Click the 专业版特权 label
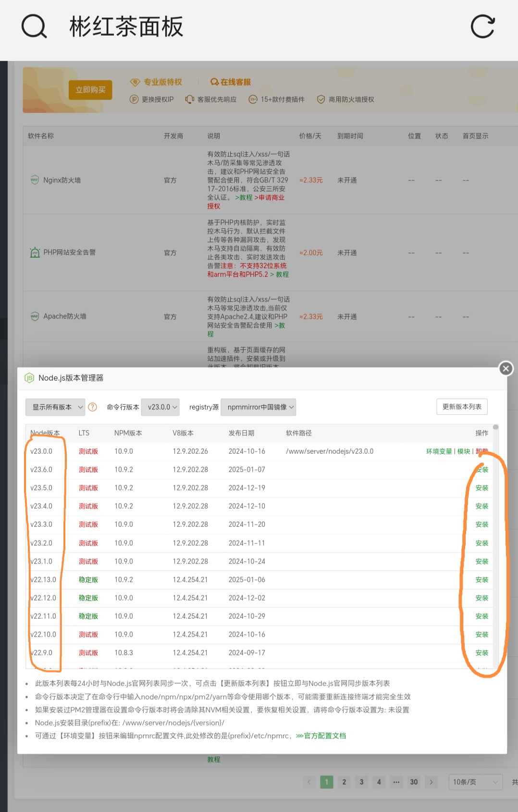Image resolution: width=518 pixels, height=812 pixels. click(163, 82)
